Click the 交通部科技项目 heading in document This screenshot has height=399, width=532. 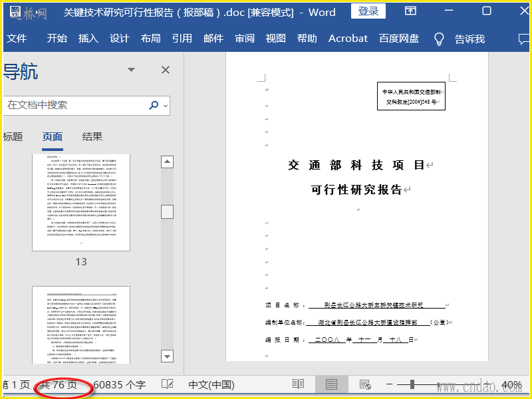click(356, 165)
